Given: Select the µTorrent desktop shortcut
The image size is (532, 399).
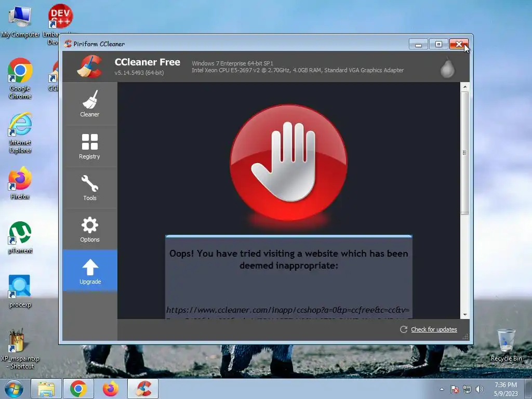Looking at the screenshot, I should (20, 237).
